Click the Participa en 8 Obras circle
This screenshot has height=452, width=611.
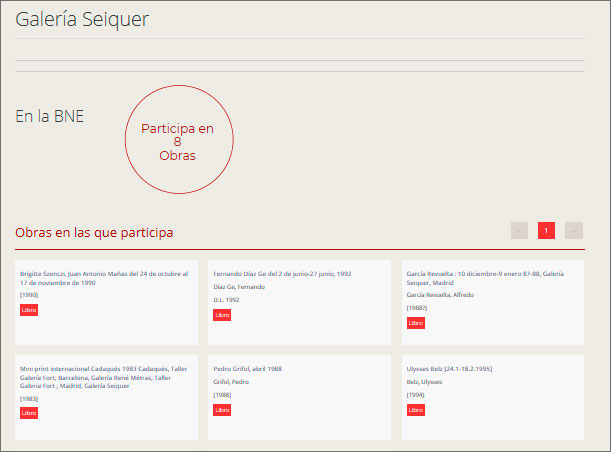(179, 139)
